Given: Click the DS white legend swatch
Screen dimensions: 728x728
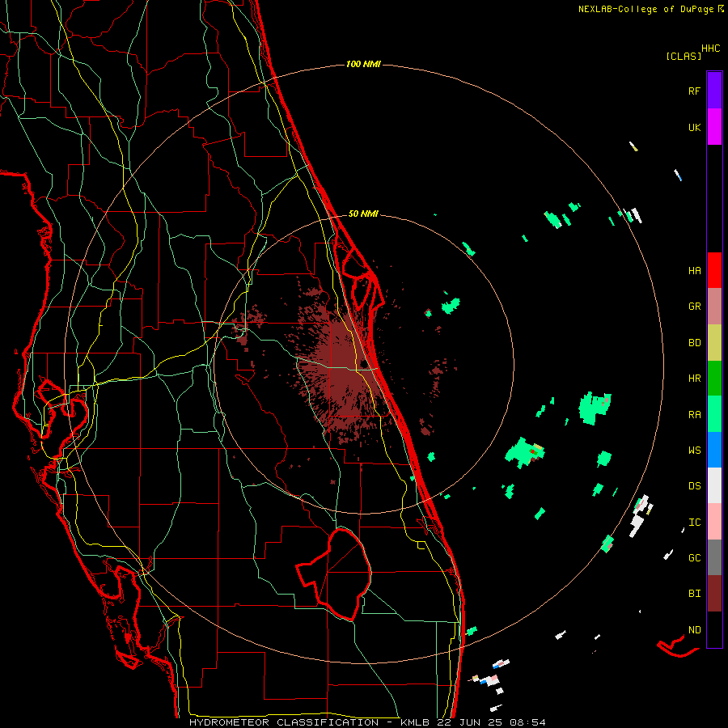Looking at the screenshot, I should (x=714, y=485).
